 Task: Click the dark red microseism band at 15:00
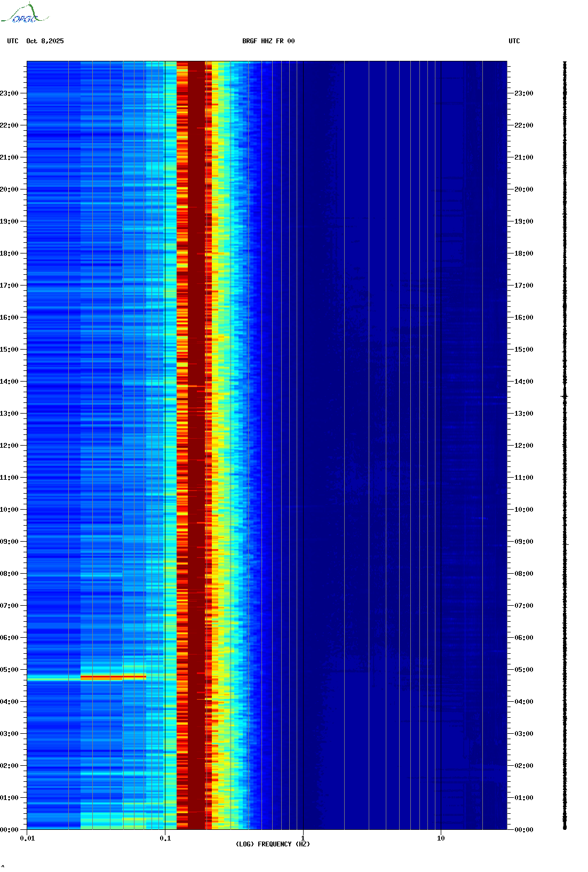pos(196,350)
